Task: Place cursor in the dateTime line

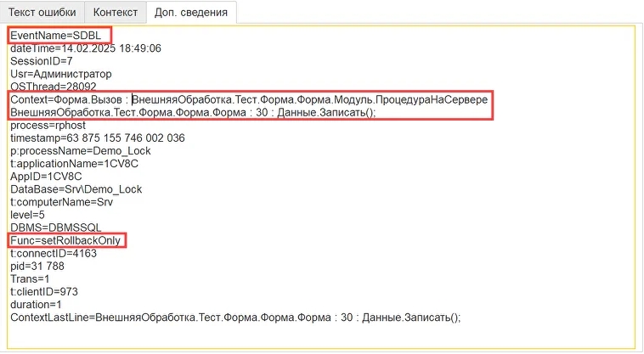Action: point(85,48)
